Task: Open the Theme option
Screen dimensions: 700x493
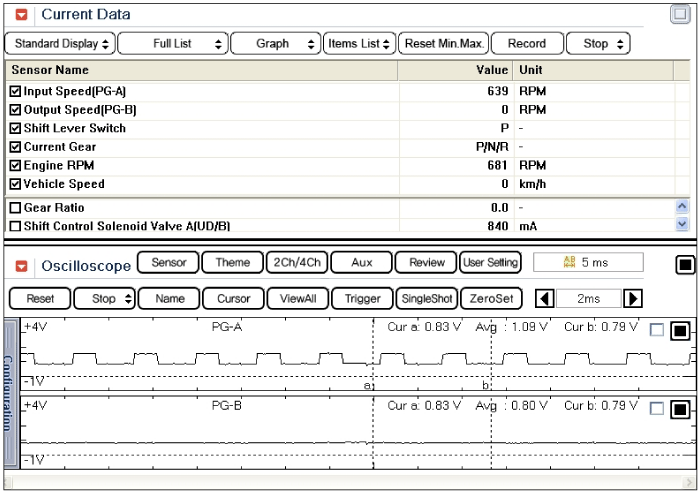Action: point(233,263)
